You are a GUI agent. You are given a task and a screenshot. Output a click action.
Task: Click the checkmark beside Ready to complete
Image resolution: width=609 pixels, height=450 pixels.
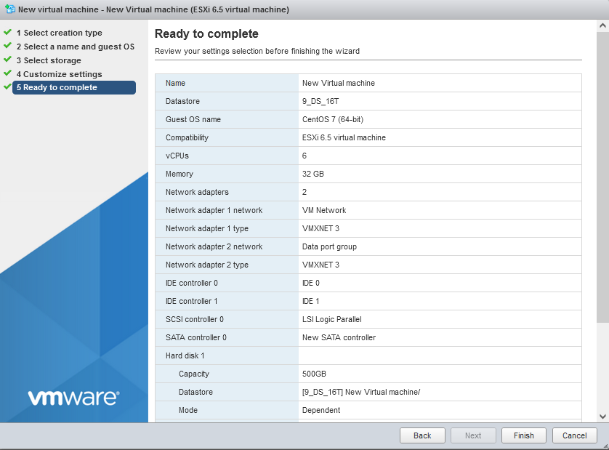(8, 88)
